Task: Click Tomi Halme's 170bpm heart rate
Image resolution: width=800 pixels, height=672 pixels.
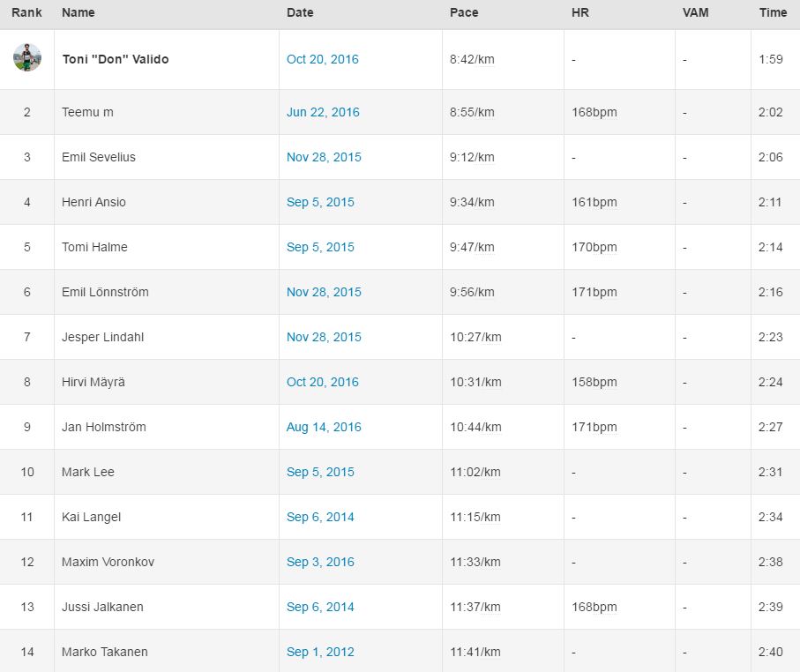Action: tap(594, 247)
